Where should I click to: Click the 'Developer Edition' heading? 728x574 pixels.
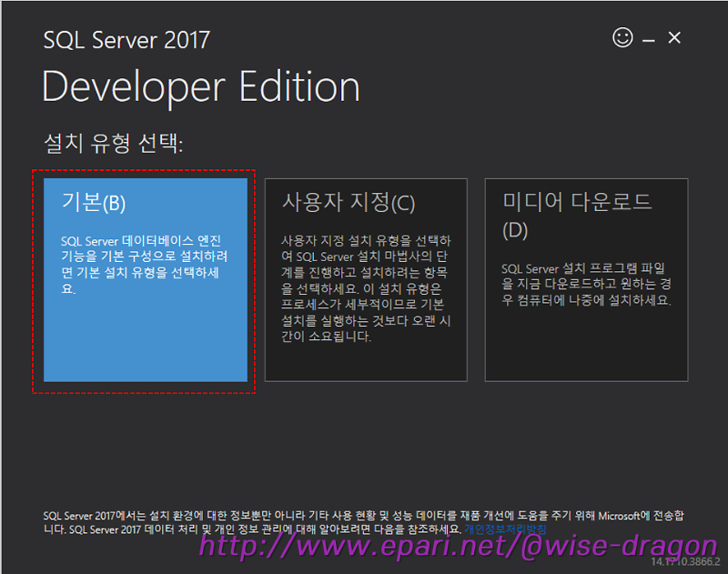tap(200, 87)
